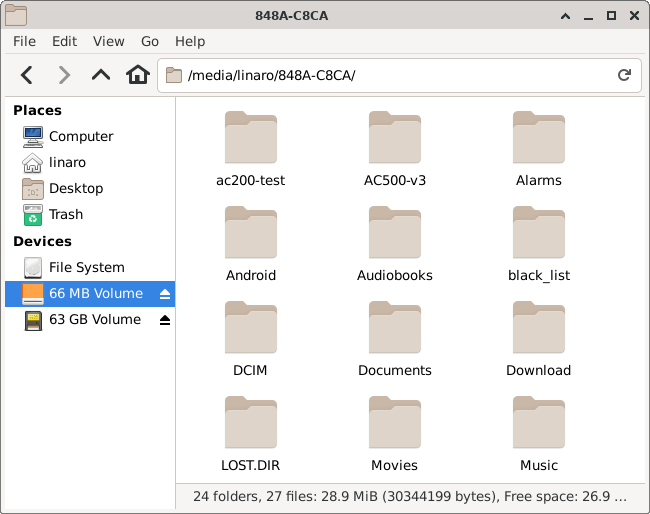Open the File menu
The image size is (650, 514).
(x=24, y=41)
